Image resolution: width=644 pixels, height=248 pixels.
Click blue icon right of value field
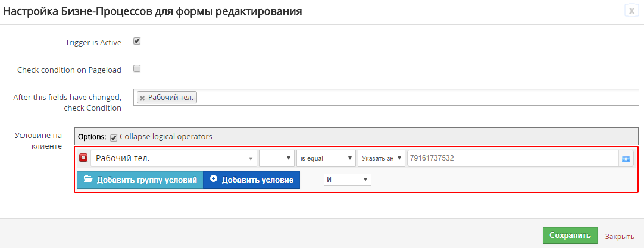pos(626,158)
